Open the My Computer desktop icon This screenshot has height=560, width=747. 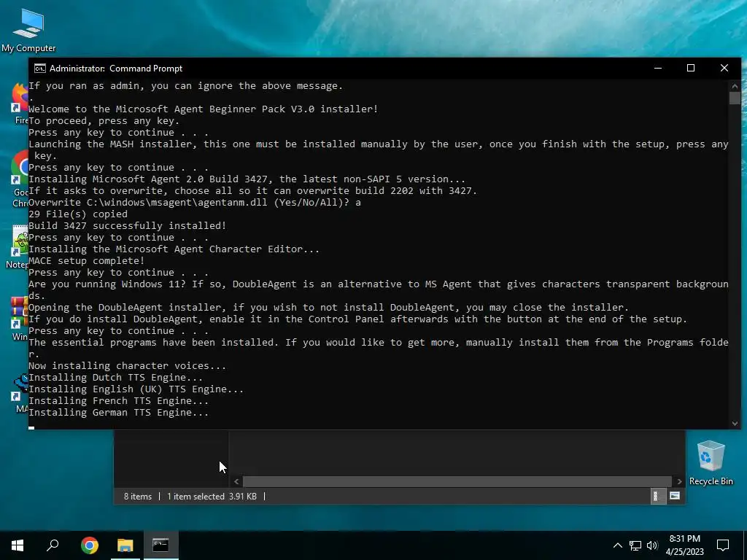coord(28,31)
